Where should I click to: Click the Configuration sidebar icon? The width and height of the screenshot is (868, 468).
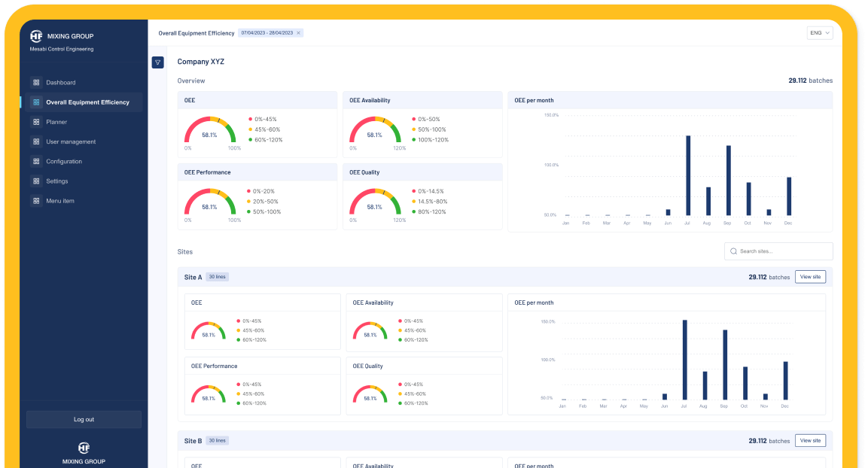point(36,162)
